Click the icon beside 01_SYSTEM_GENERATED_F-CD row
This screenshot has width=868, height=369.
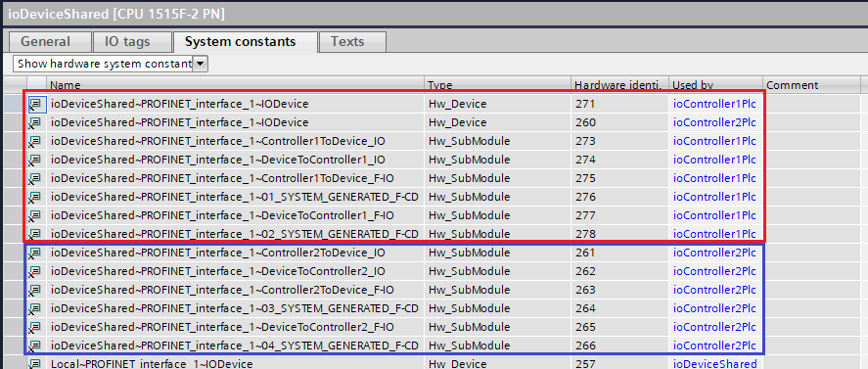(x=36, y=197)
